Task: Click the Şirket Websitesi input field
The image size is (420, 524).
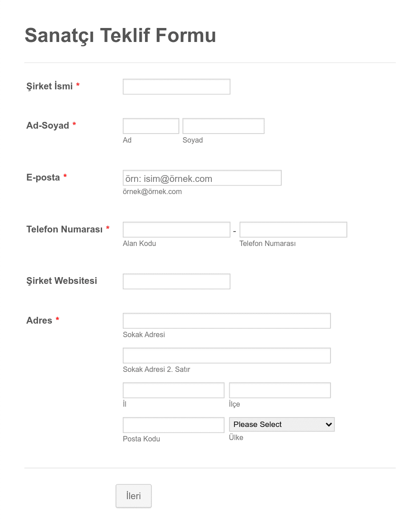Action: click(x=176, y=281)
